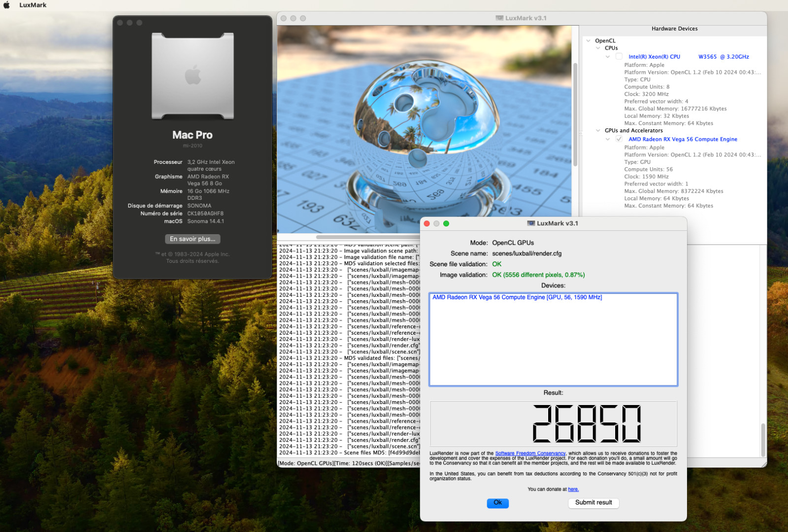
Task: Click the render view vertical scrollbar
Action: (x=575, y=114)
